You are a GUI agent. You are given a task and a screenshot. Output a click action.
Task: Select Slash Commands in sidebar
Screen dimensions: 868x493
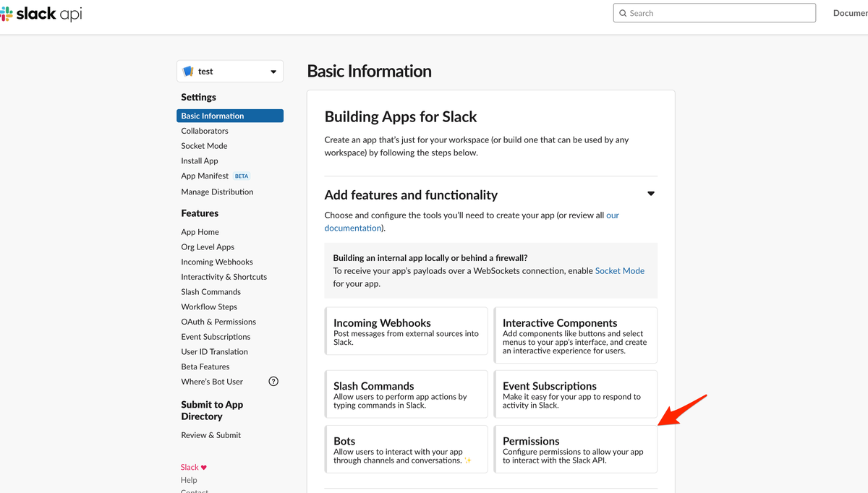click(211, 292)
